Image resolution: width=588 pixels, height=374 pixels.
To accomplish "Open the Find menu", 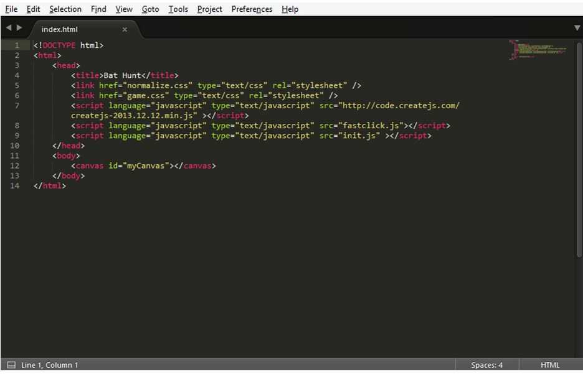I will 98,9.
